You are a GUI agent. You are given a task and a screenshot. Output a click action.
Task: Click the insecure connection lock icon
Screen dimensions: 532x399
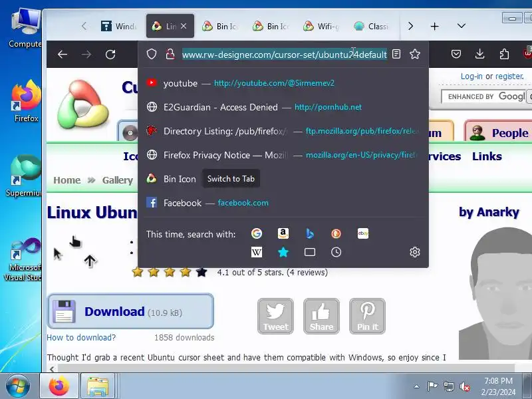tap(170, 54)
